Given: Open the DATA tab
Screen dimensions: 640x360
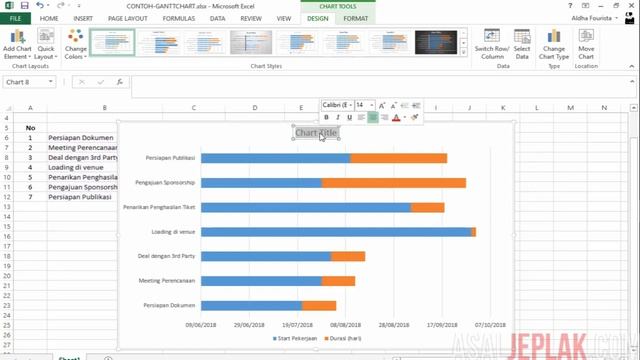Looking at the screenshot, I should (218, 18).
